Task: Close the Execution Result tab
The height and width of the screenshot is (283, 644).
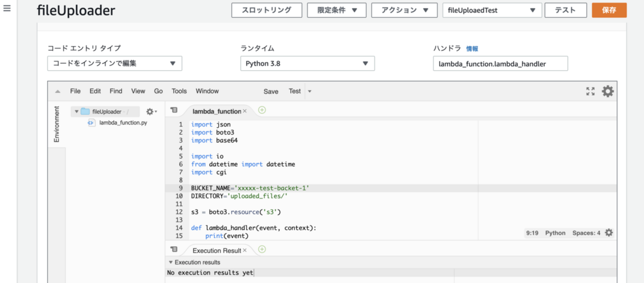Action: pos(245,250)
